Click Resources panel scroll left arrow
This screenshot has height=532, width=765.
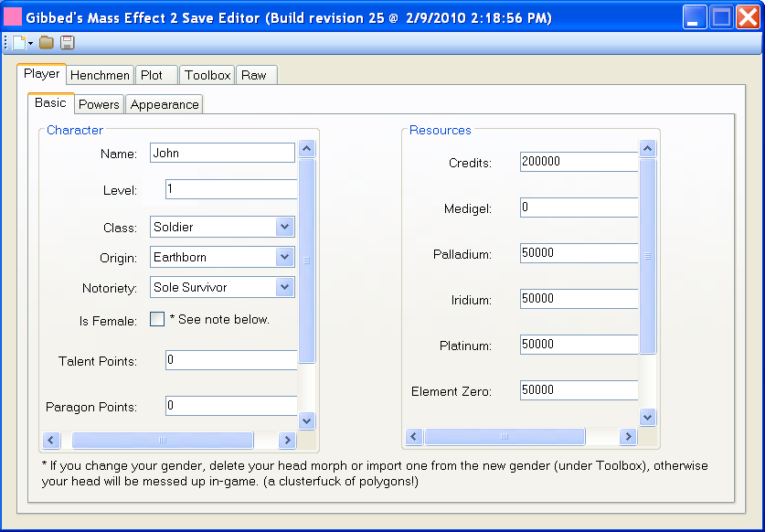[x=414, y=436]
